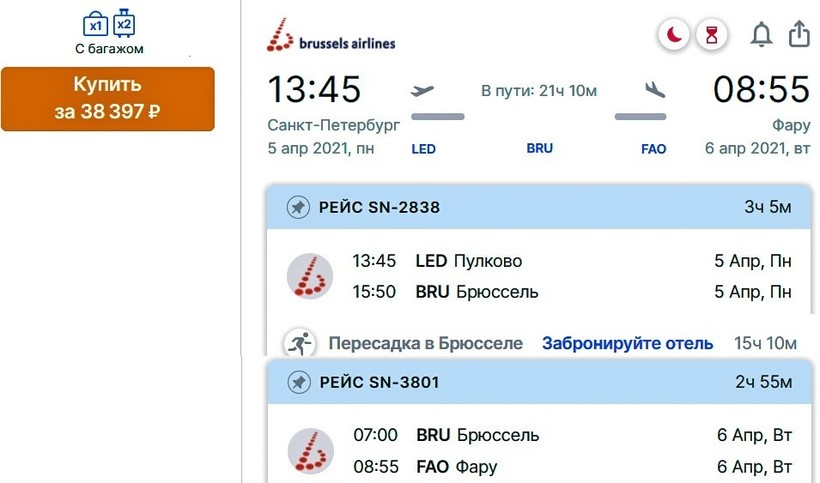Toggle the overnight flight moon icon
This screenshot has width=820, height=483.
pos(674,36)
